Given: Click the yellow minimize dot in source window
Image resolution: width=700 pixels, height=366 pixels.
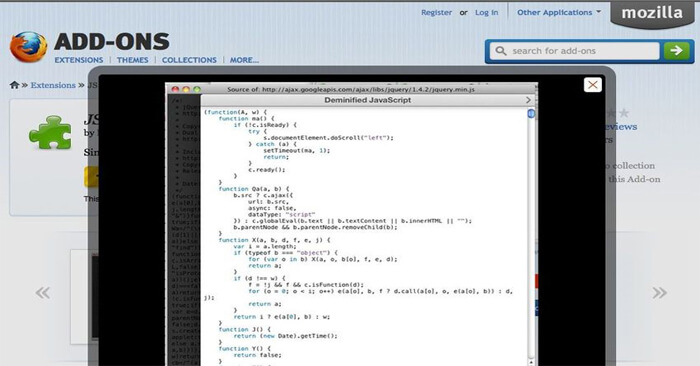Looking at the screenshot, I should pyautogui.click(x=186, y=89).
